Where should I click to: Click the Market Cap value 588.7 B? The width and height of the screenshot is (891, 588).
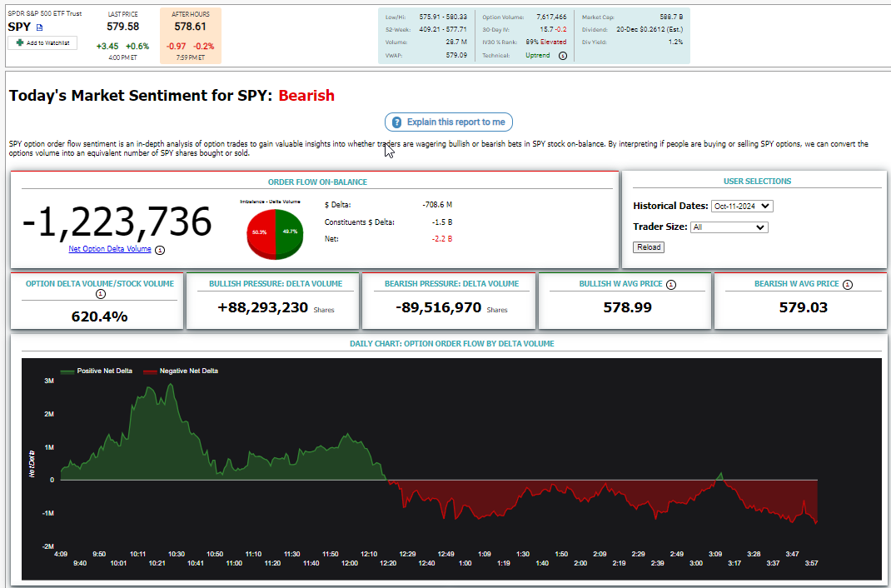670,17
